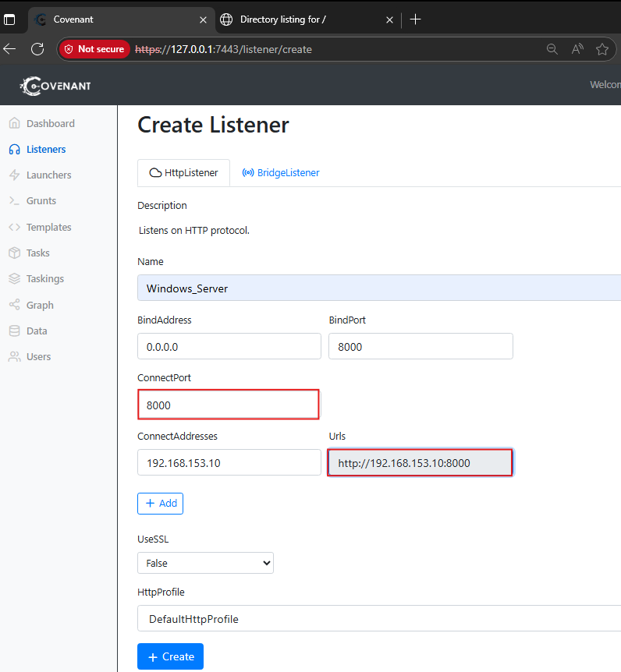The width and height of the screenshot is (621, 672).
Task: Click the Graph text link in the sidebar
Action: (40, 305)
